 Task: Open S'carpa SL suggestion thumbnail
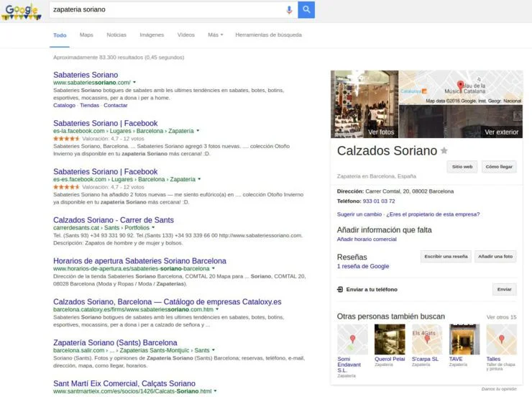point(427,339)
